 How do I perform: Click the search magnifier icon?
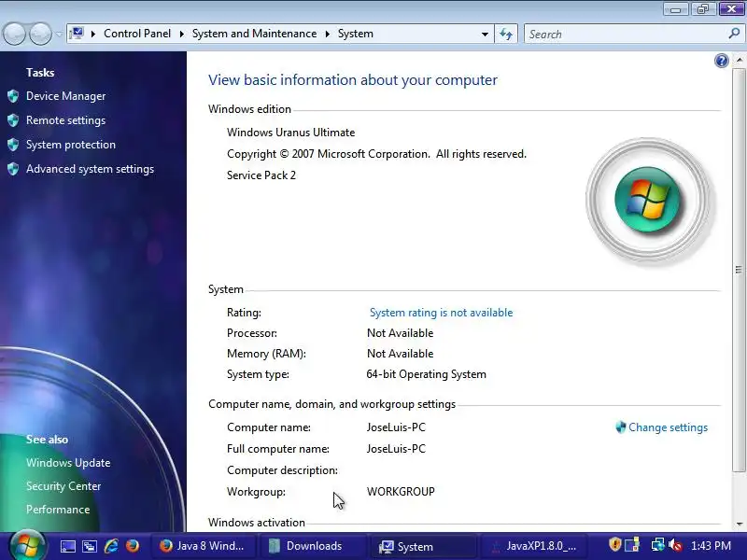pos(734,34)
